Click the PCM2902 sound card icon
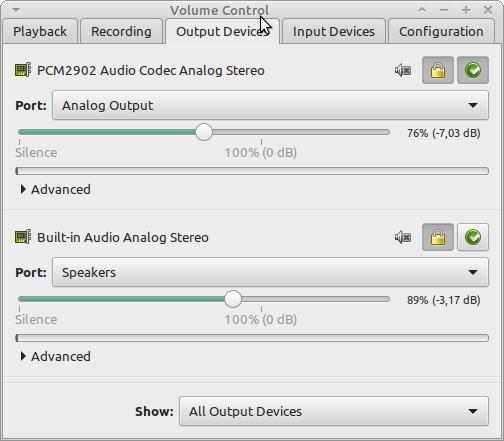Screen dimensions: 504x441 click(23, 70)
